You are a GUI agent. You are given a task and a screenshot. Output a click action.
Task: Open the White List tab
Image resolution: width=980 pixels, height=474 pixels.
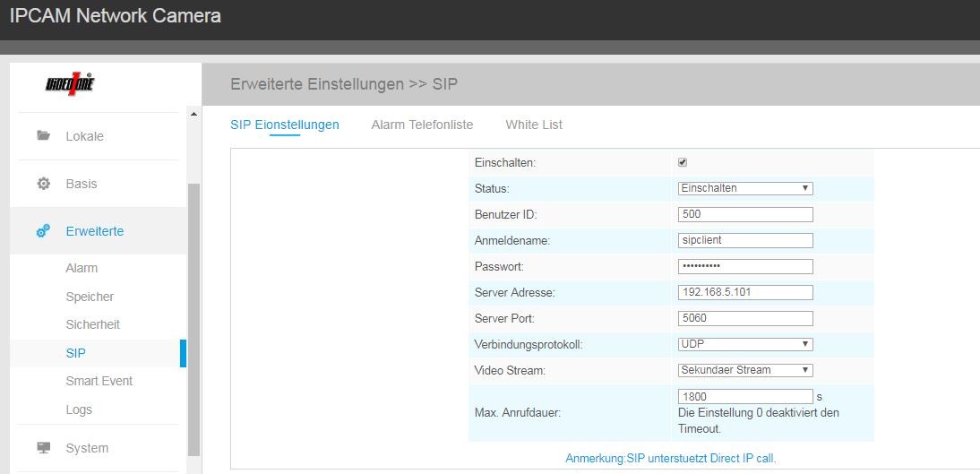coord(534,125)
